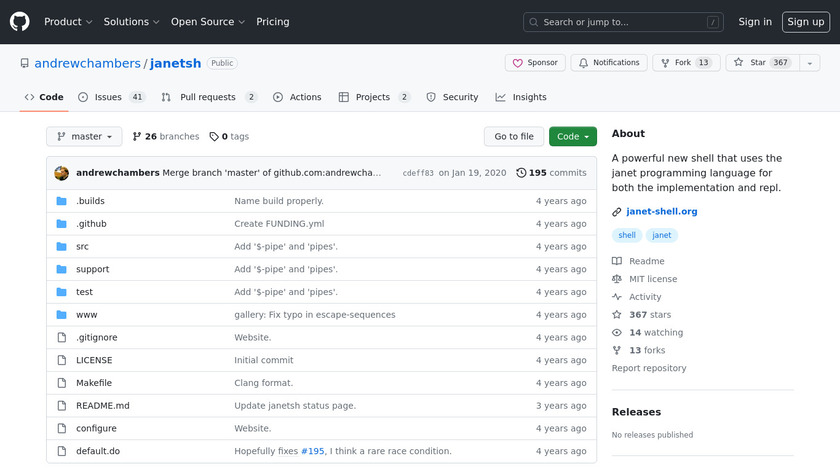The width and height of the screenshot is (840, 472).
Task: Click the tag icon next to 0 tags
Action: coord(214,137)
